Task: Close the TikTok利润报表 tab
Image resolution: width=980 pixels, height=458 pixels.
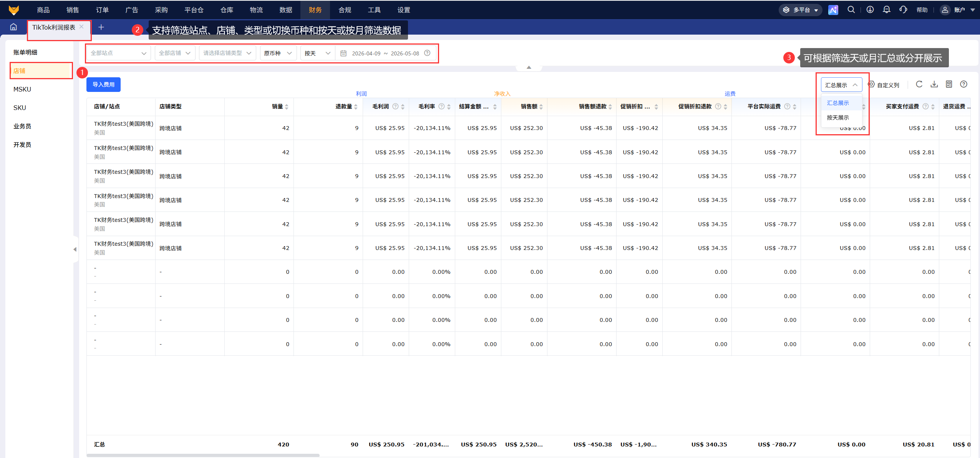Action: 81,27
